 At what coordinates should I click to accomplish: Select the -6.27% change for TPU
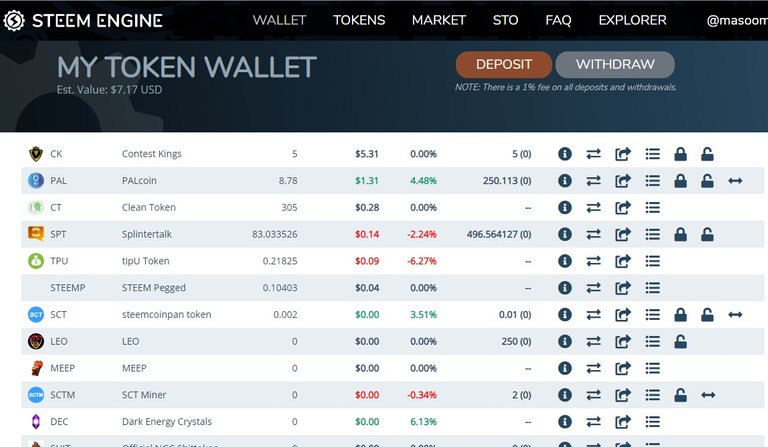(422, 261)
